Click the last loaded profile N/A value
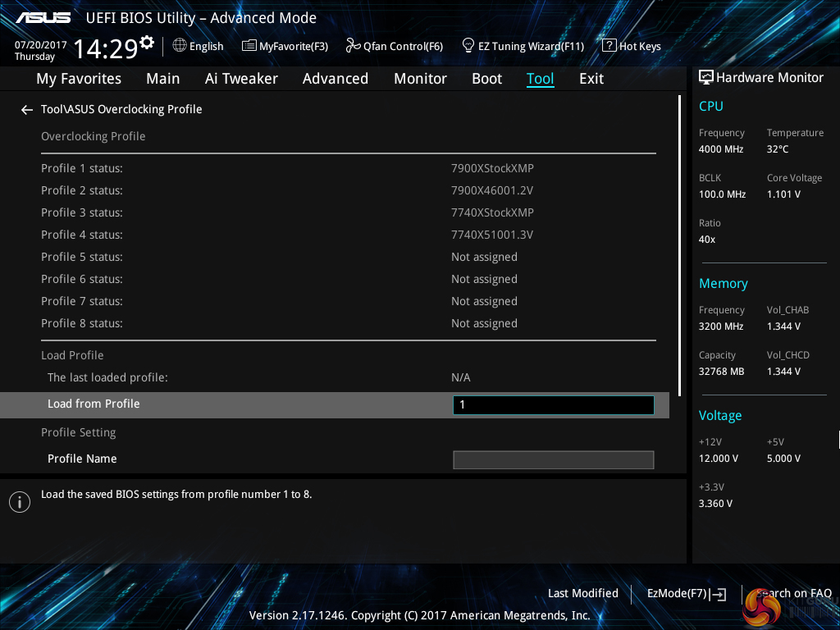Screen dimensions: 840x630 coord(461,377)
